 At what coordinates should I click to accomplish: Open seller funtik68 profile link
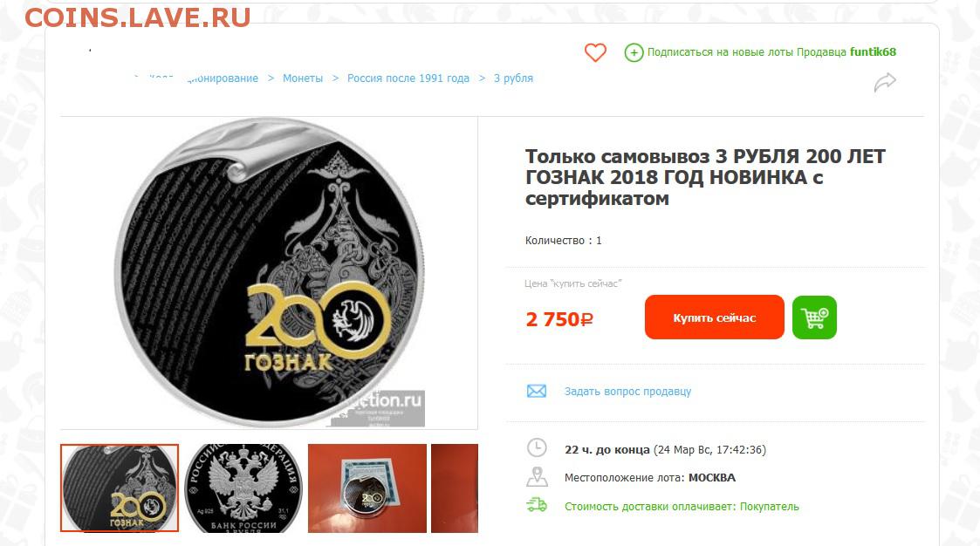(873, 51)
